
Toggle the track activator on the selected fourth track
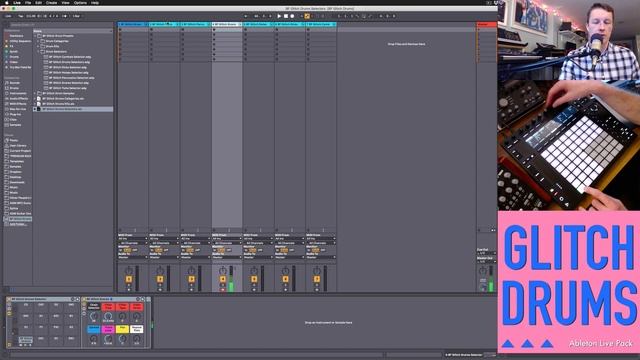click(223, 279)
